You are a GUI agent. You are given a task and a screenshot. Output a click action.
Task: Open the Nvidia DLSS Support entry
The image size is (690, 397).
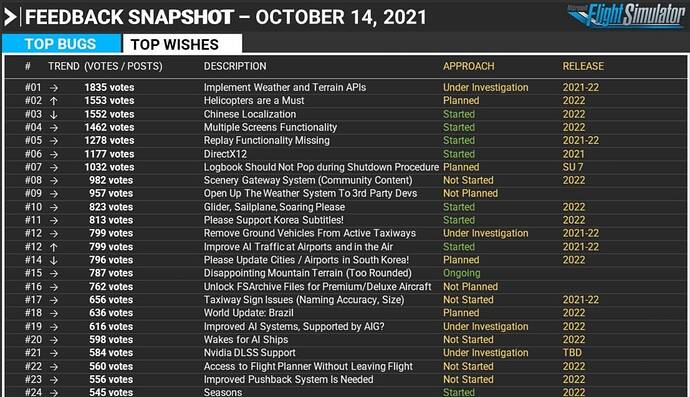click(x=250, y=353)
